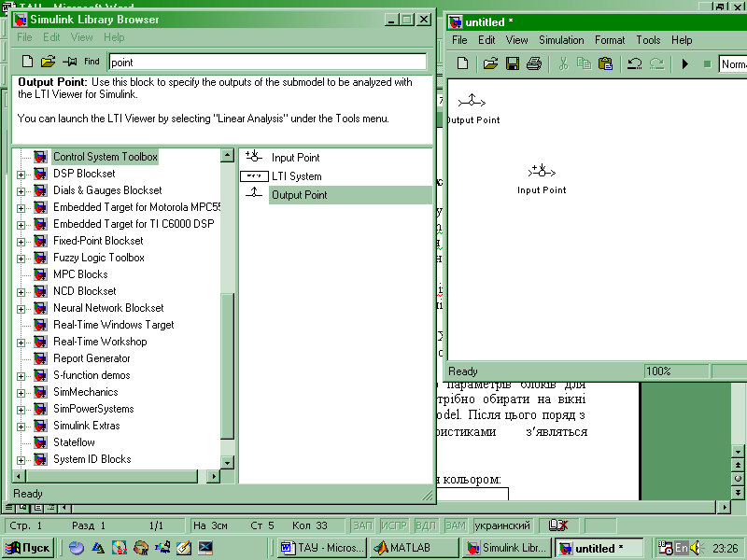Open View menu in untitled window
This screenshot has height=560, width=747.
pos(516,40)
